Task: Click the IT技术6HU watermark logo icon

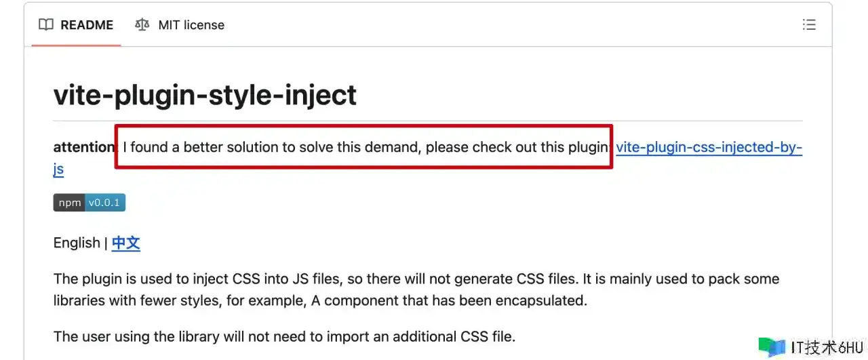Action: 772,347
